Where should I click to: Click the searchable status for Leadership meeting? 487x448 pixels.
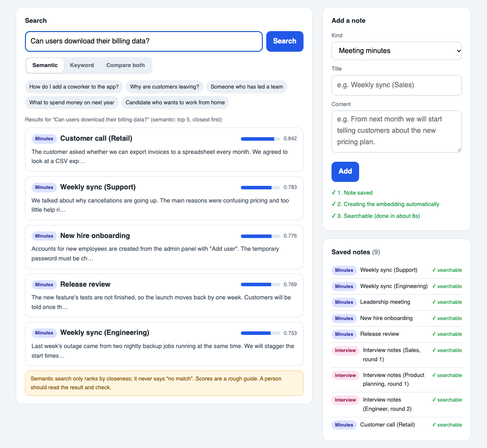click(x=447, y=302)
